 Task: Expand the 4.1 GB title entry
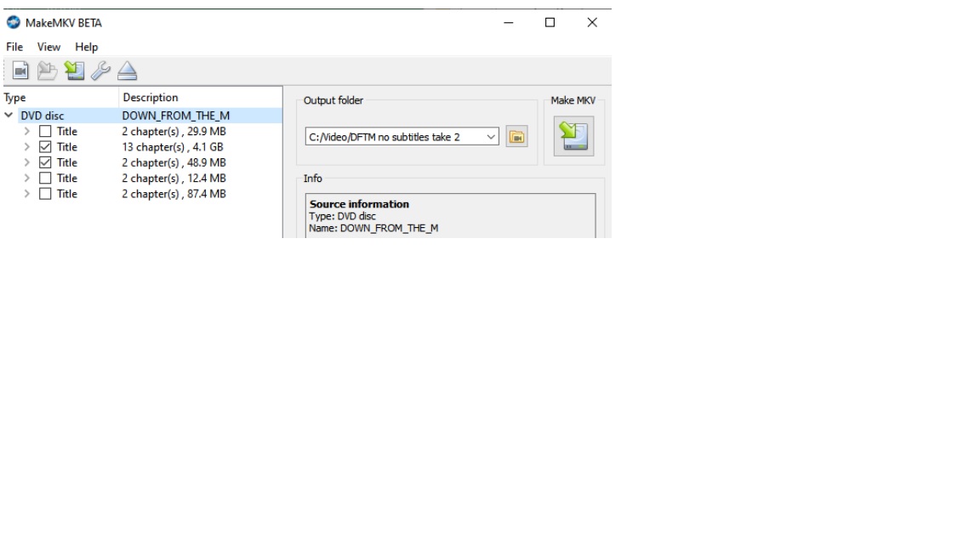point(27,147)
